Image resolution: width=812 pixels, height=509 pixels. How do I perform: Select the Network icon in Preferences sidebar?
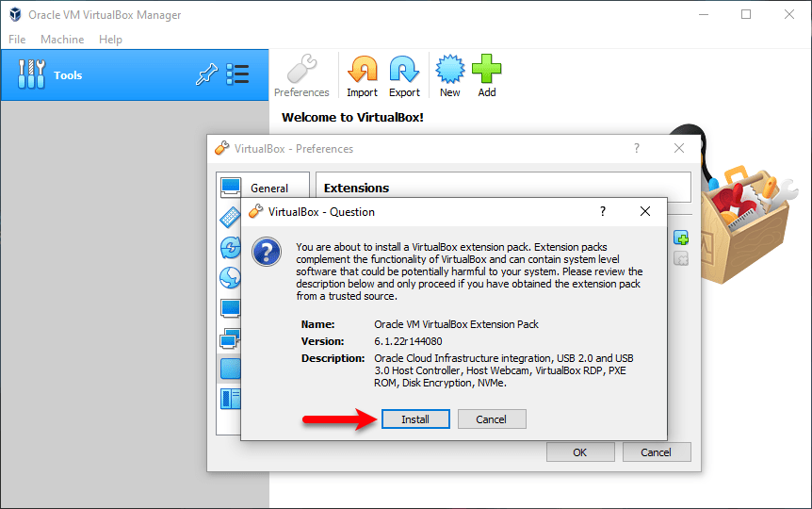(230, 339)
